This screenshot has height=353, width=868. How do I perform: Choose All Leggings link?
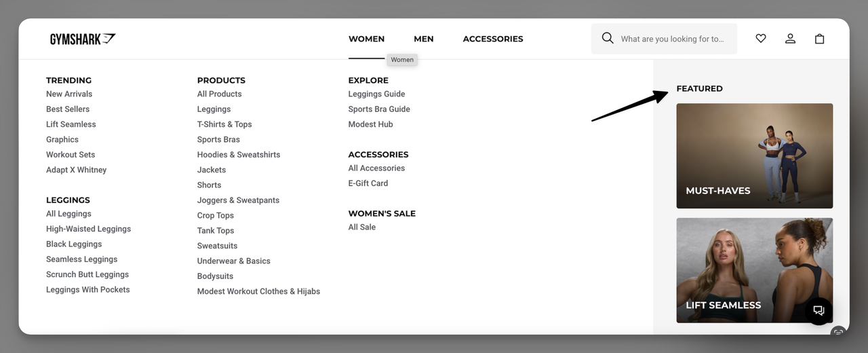(68, 214)
